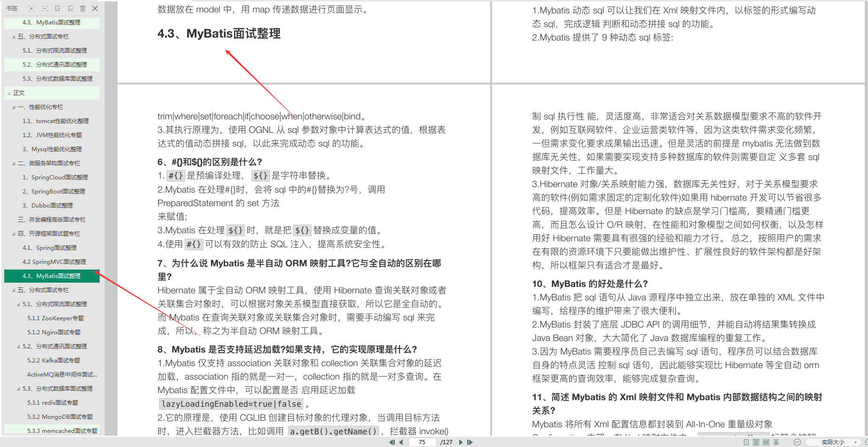The width and height of the screenshot is (868, 447).
Task: Switch to two-page continuous view
Action: coord(776,442)
